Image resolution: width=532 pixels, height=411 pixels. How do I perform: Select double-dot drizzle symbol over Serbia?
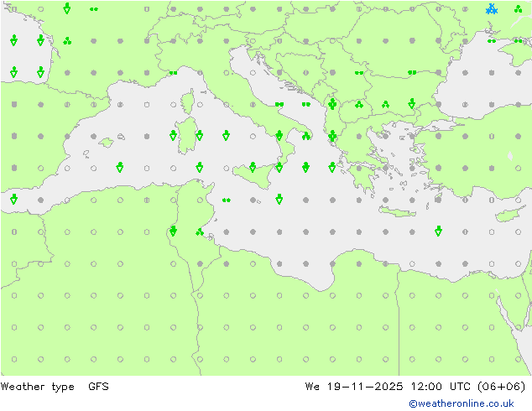[x=359, y=73]
